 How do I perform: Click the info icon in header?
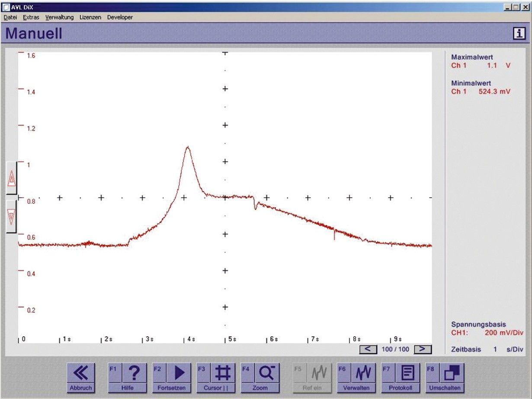click(x=519, y=34)
